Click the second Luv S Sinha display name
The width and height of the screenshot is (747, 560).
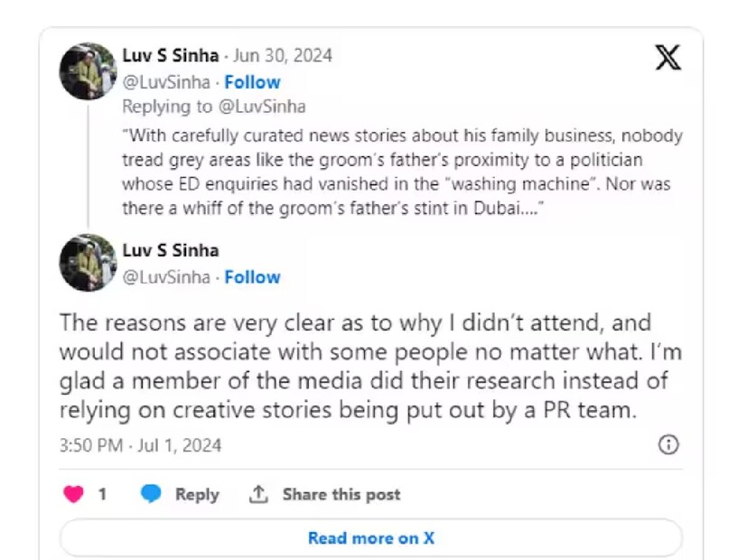[x=171, y=250]
